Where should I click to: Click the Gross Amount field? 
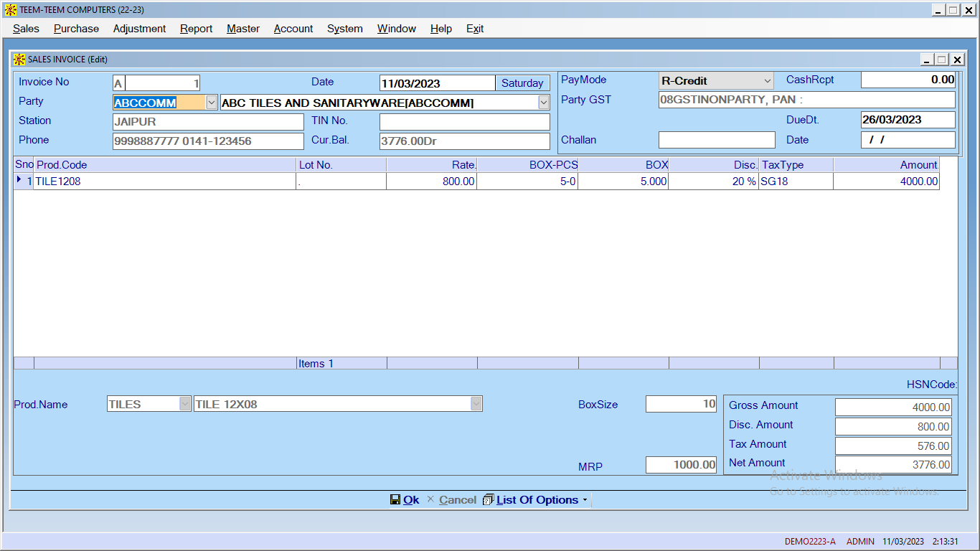893,407
